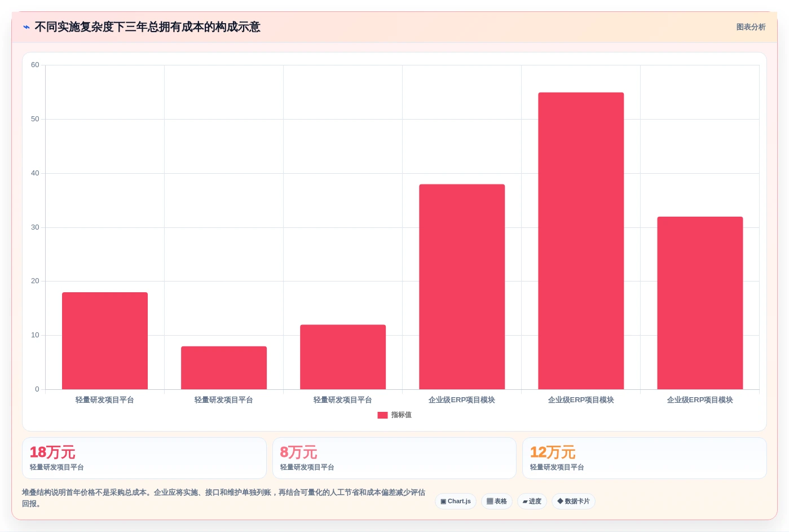This screenshot has height=532, width=789.
Task: Click the 指标值 legend label
Action: point(401,415)
